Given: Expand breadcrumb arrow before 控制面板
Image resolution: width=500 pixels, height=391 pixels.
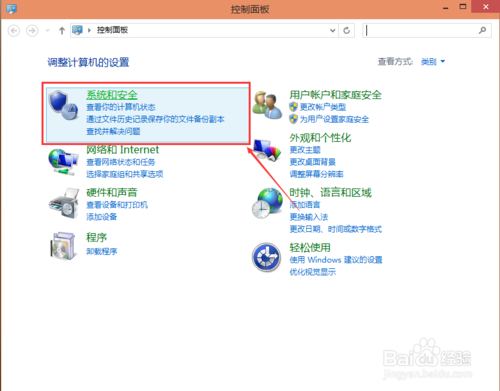Looking at the screenshot, I should point(89,30).
